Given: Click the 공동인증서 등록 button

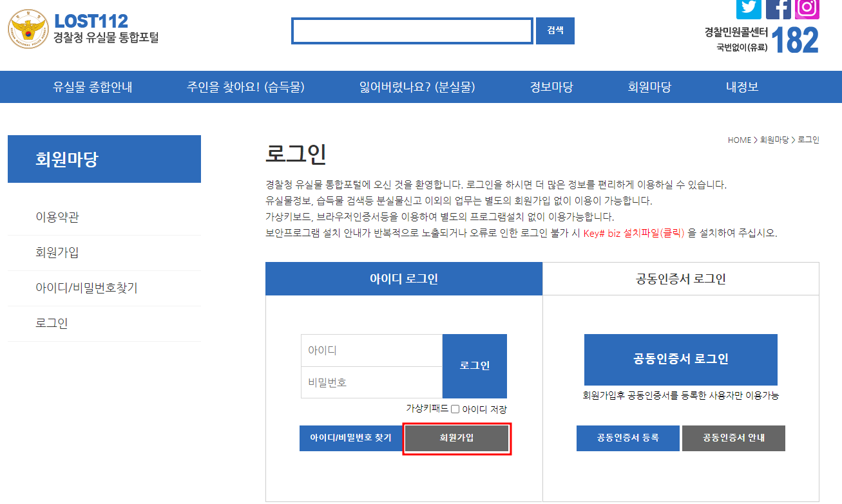Looking at the screenshot, I should 627,438.
